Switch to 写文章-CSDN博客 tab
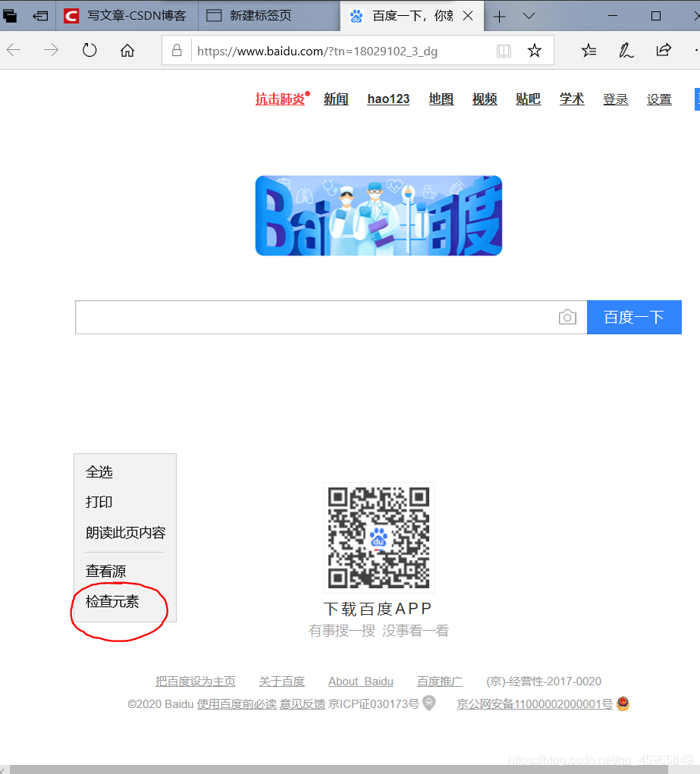 coord(127,16)
